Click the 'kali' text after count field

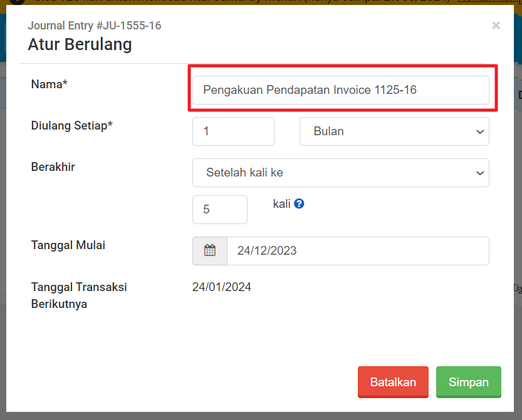pos(281,204)
